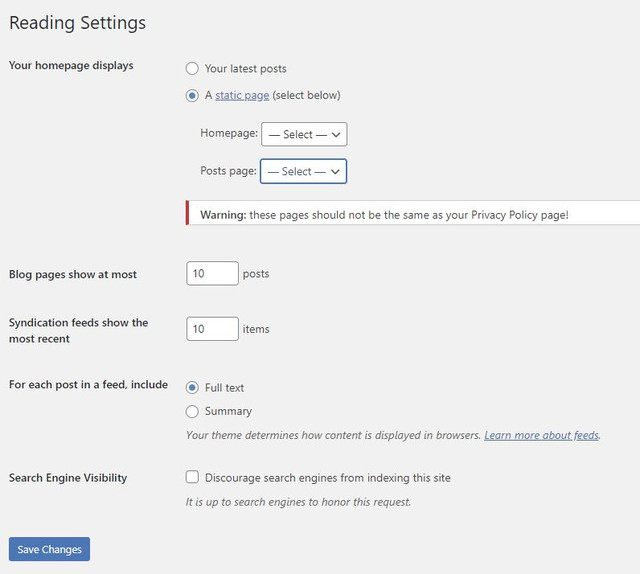Click the 'Homepage:' field label
Screen dimensions: 640x574
click(229, 133)
